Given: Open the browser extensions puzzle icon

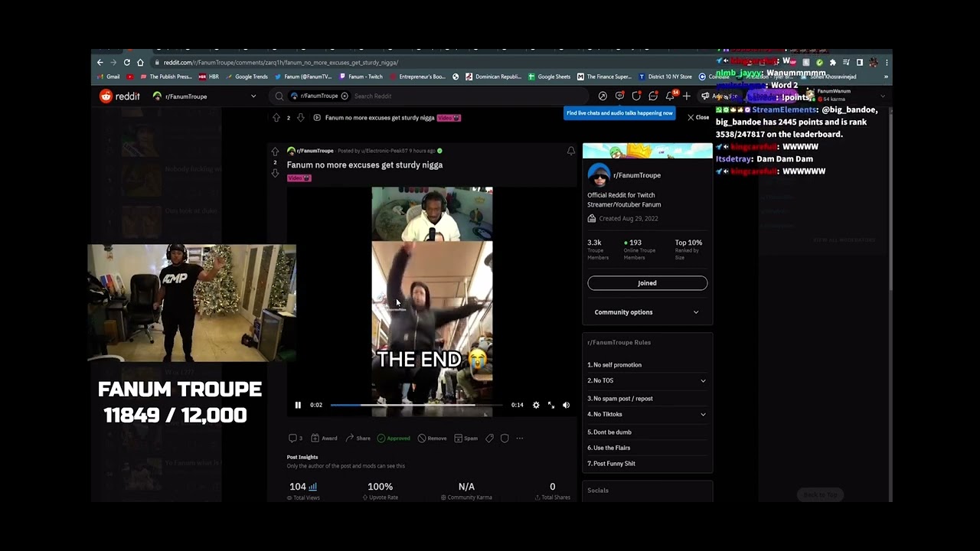Looking at the screenshot, I should [832, 63].
